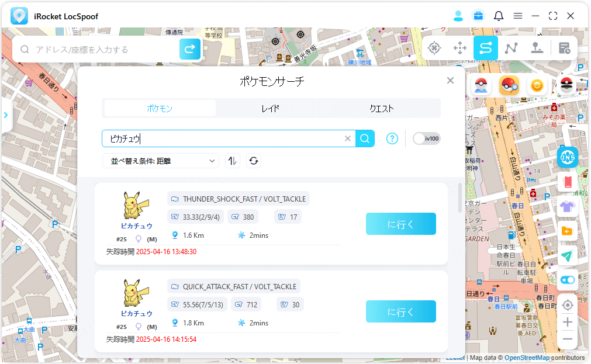Click the iRocket LocSpoof logo
The image size is (591, 364).
19,16
